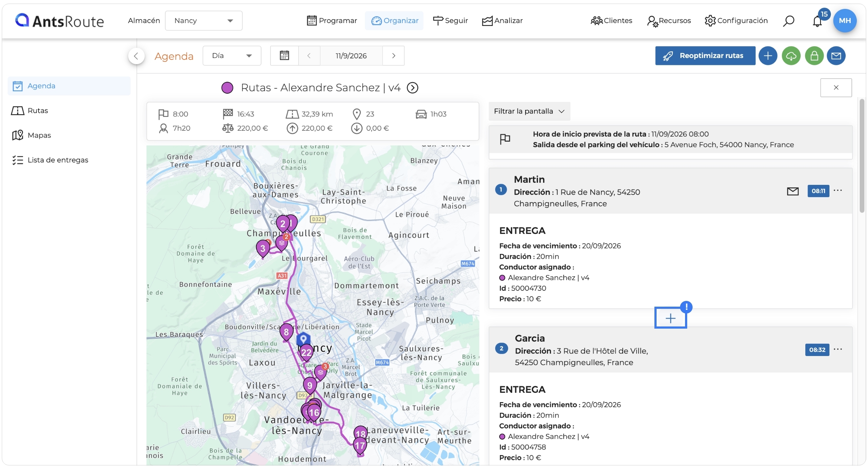Image resolution: width=868 pixels, height=467 pixels.
Task: Click Reoptimizar rutas button
Action: tap(705, 56)
